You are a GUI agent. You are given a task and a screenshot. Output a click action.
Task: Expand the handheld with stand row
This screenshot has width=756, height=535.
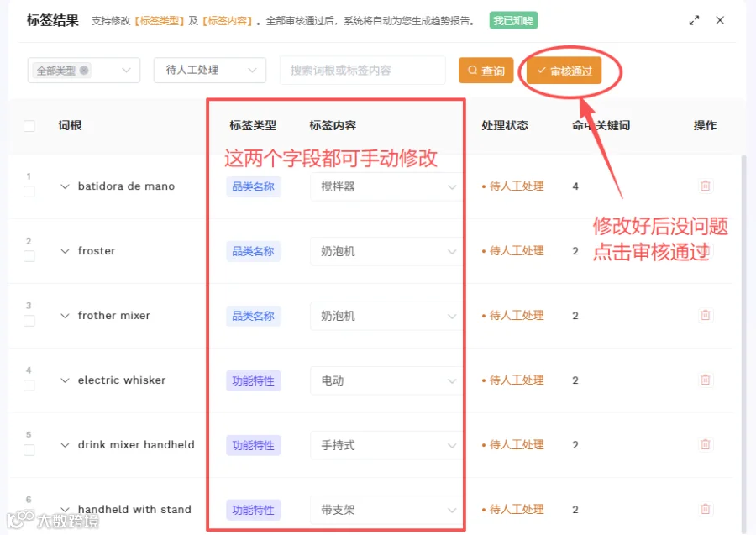(x=65, y=509)
